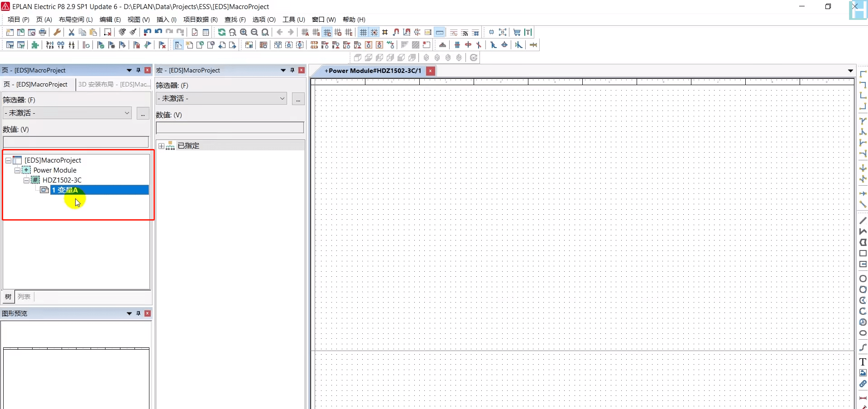This screenshot has height=409, width=868.
Task: Toggle the grid display button
Action: (363, 32)
